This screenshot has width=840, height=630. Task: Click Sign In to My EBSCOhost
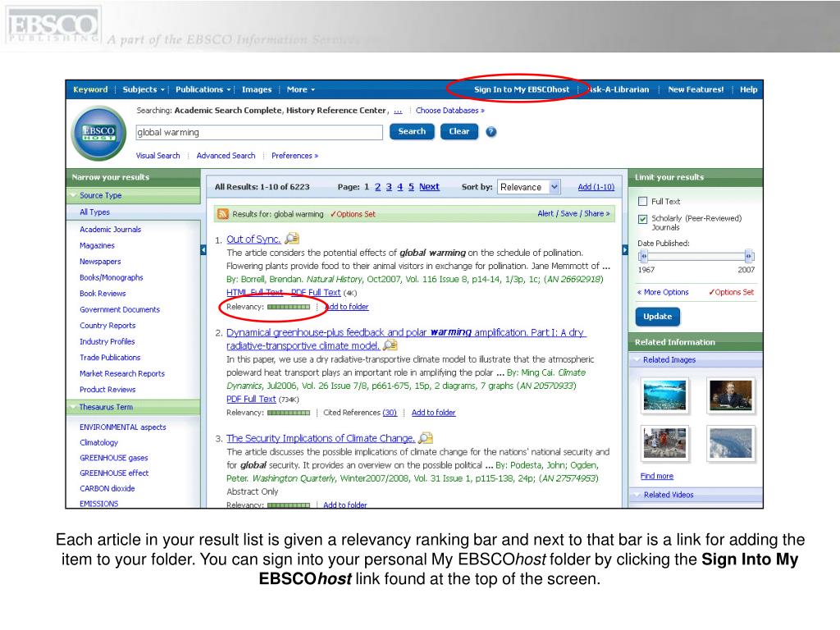[521, 89]
